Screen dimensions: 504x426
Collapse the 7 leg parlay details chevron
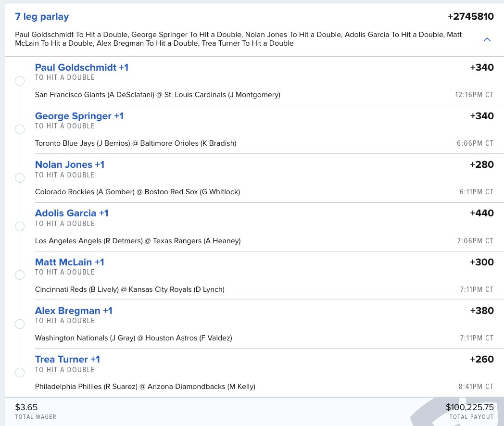[487, 39]
